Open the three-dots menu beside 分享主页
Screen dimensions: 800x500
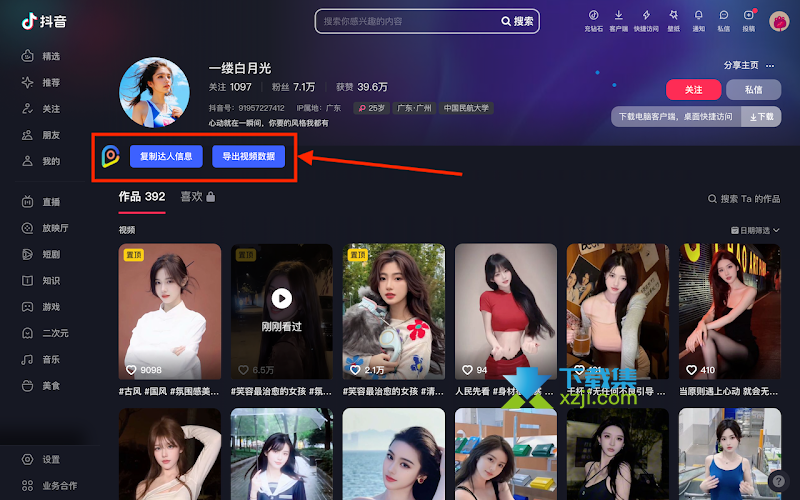770,66
